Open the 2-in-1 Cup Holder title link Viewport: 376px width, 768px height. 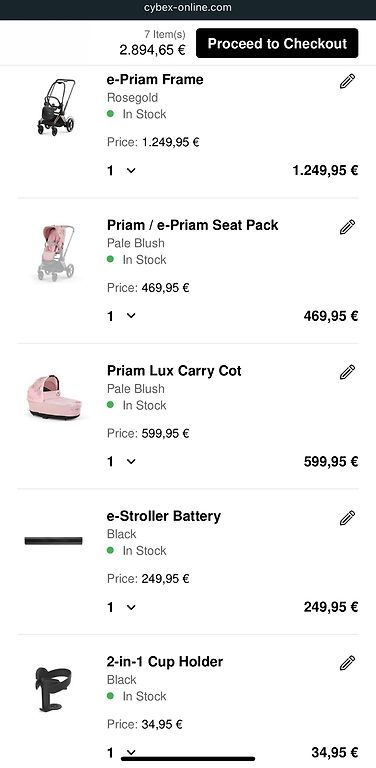[x=164, y=662]
